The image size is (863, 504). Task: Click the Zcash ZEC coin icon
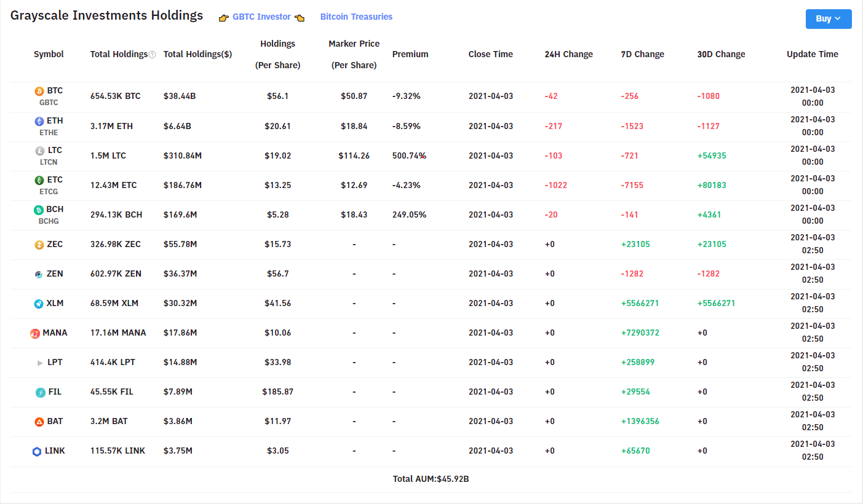(39, 245)
